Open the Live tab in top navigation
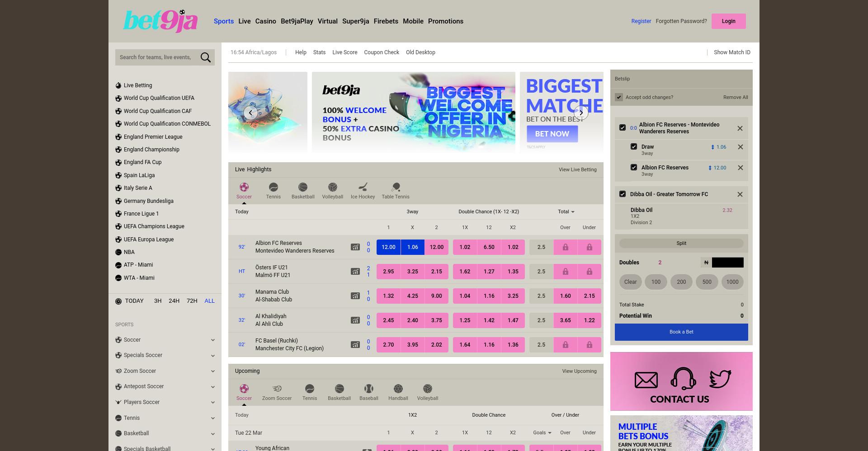The height and width of the screenshot is (451, 868). point(245,21)
